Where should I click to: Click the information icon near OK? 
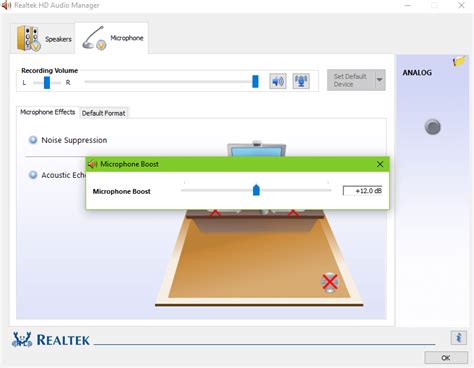tap(459, 338)
